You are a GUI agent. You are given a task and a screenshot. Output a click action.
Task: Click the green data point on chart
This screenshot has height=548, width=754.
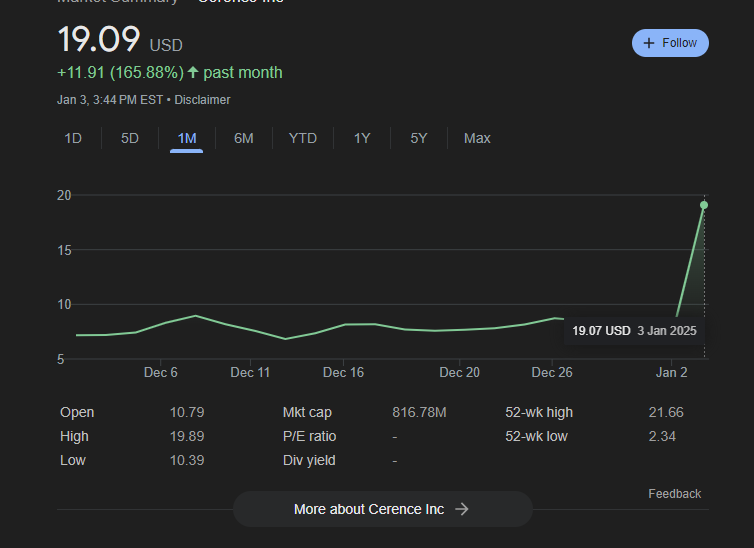coord(704,205)
